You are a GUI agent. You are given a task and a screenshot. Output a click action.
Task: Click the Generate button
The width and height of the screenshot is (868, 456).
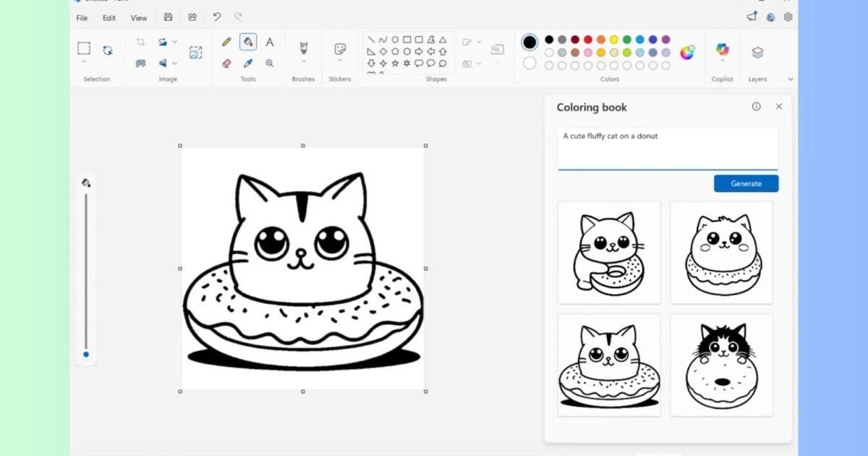746,183
